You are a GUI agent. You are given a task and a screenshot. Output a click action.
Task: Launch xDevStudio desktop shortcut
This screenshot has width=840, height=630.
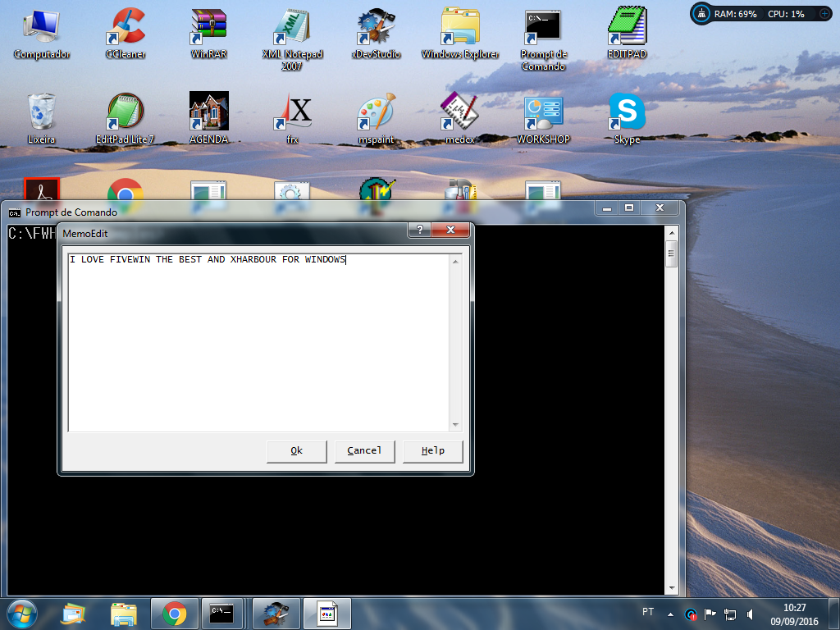coord(376,33)
